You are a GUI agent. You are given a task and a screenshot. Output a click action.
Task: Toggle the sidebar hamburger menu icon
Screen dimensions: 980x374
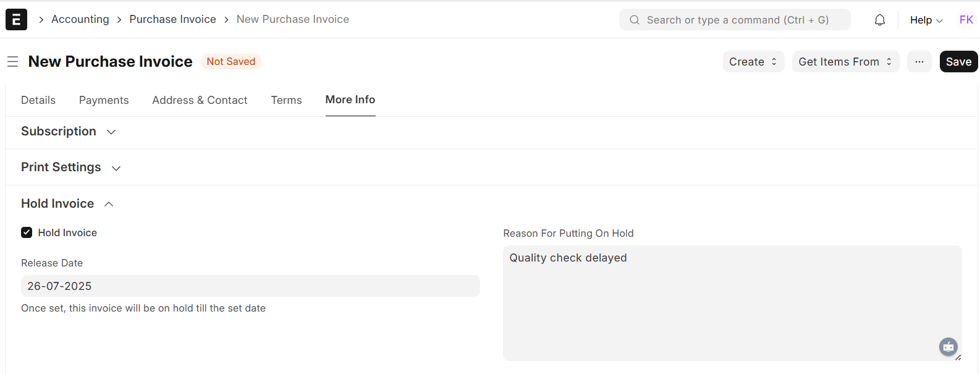click(x=12, y=62)
